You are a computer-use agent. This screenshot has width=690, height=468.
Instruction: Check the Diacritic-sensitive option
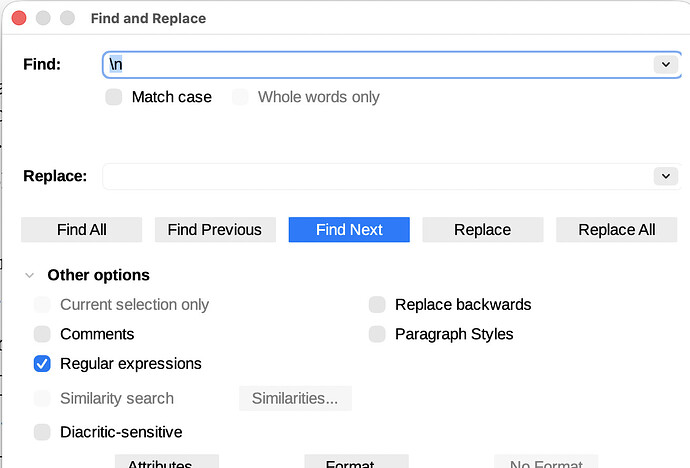point(42,432)
